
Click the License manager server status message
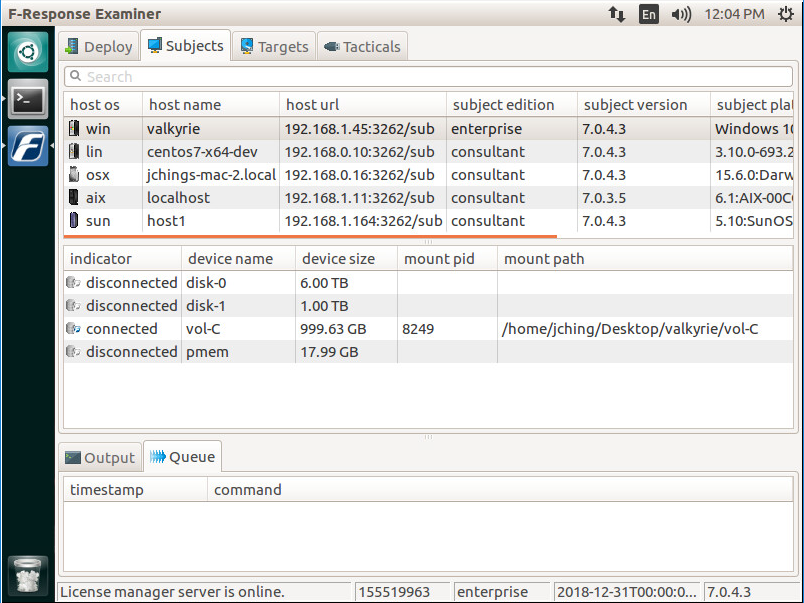coord(172,592)
